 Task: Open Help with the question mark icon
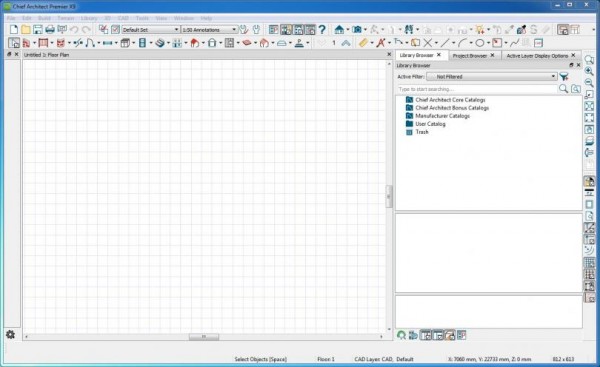(x=322, y=29)
